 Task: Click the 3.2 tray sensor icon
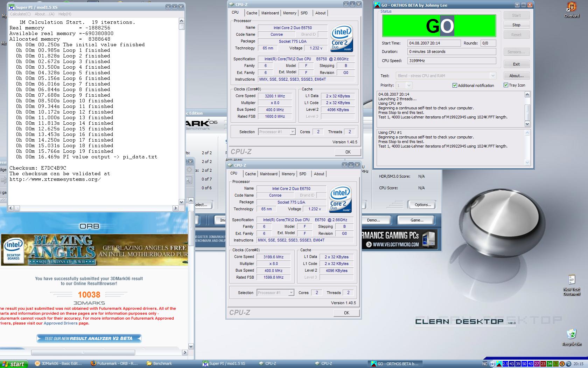(556, 364)
